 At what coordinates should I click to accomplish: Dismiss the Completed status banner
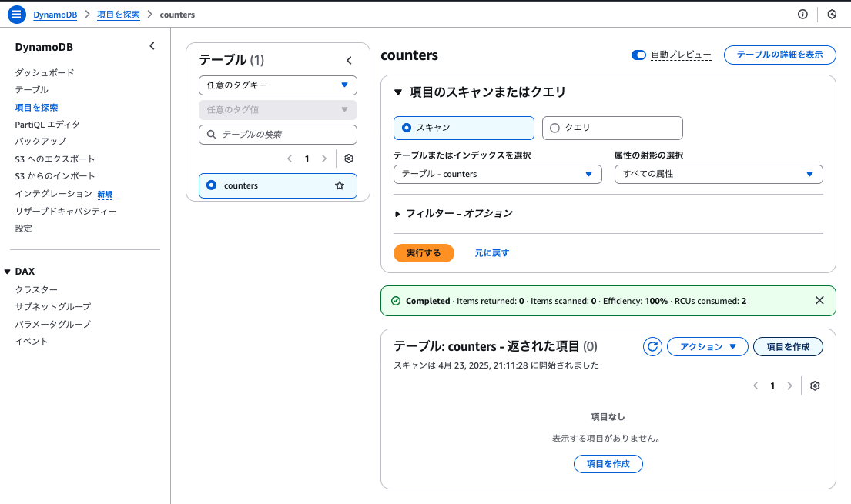point(819,301)
